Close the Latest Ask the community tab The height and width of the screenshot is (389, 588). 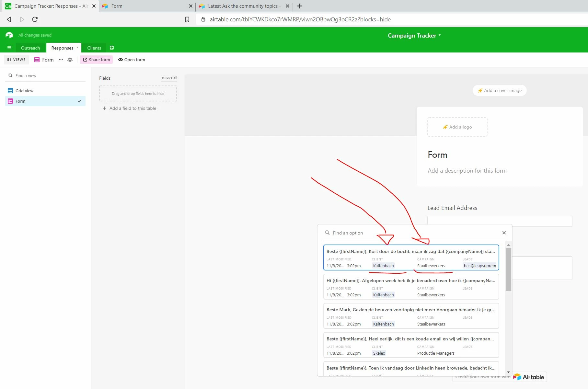(287, 6)
